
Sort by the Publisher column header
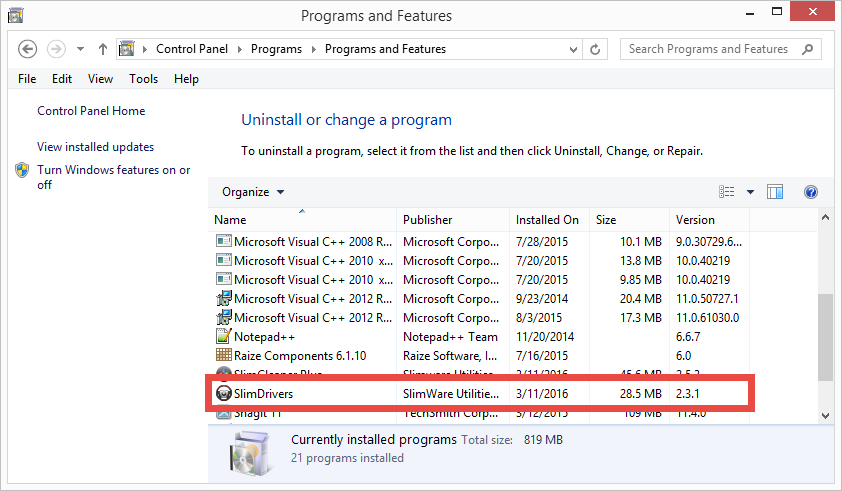[453, 220]
